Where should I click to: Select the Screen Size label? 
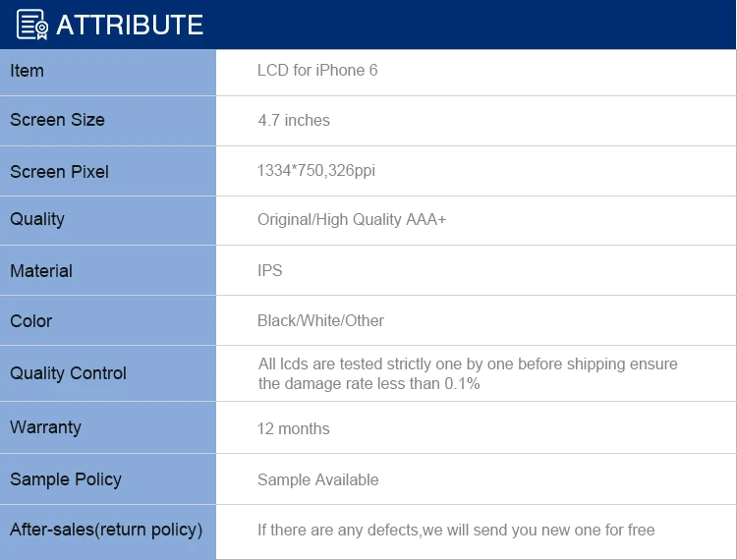click(57, 120)
